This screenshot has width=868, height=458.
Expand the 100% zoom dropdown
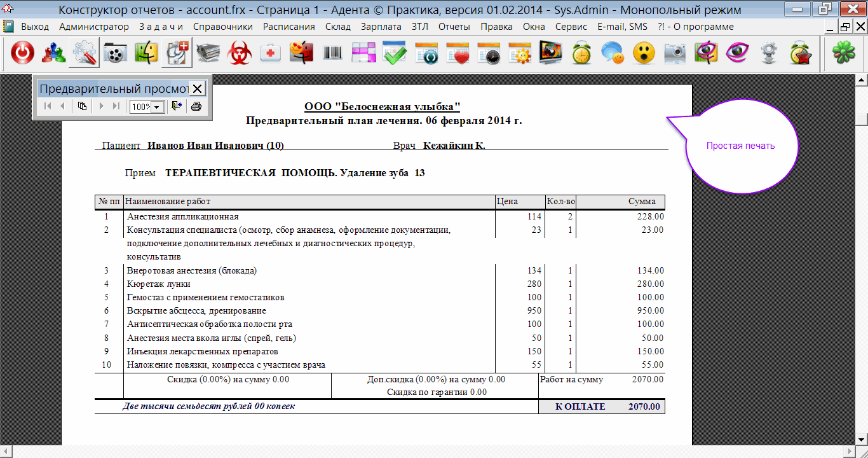(156, 107)
